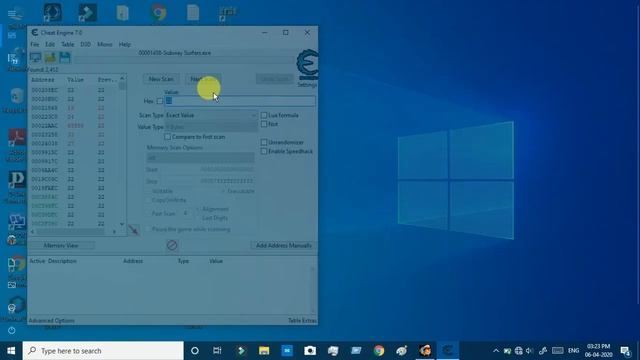Toggle the Unrandomizer checkbox

click(x=264, y=142)
